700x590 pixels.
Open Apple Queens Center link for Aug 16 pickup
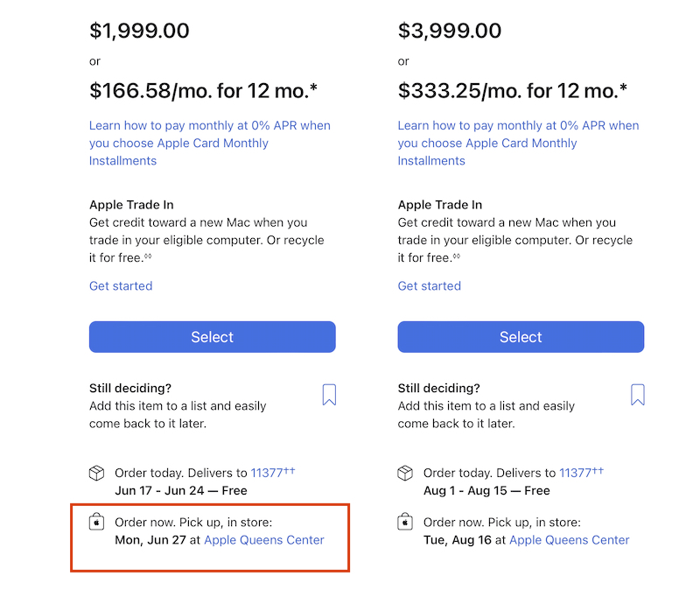point(570,540)
